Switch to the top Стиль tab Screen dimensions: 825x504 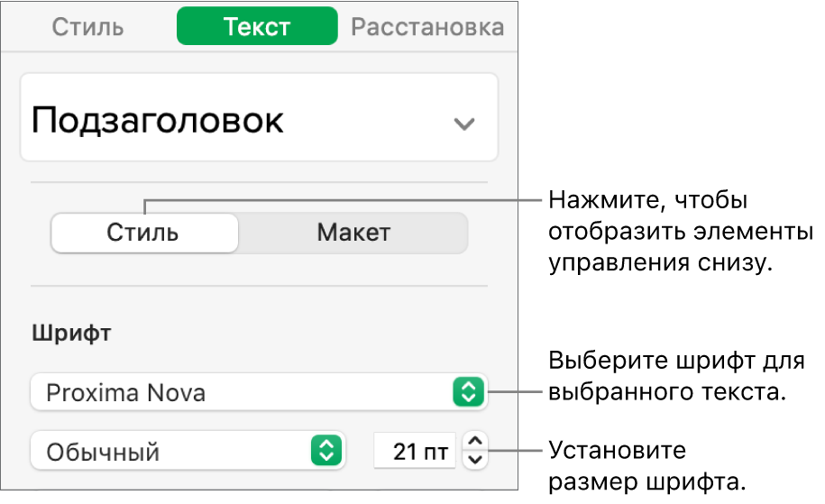(x=87, y=27)
